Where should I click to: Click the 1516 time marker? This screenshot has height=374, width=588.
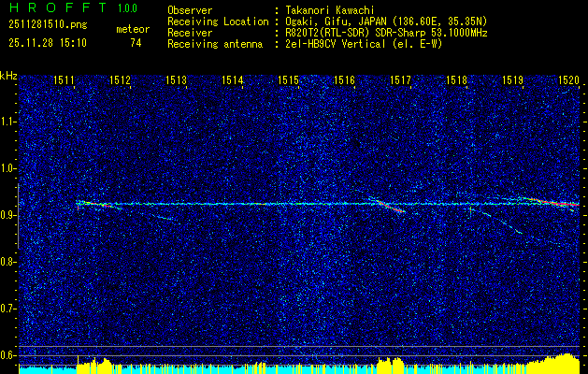344,79
